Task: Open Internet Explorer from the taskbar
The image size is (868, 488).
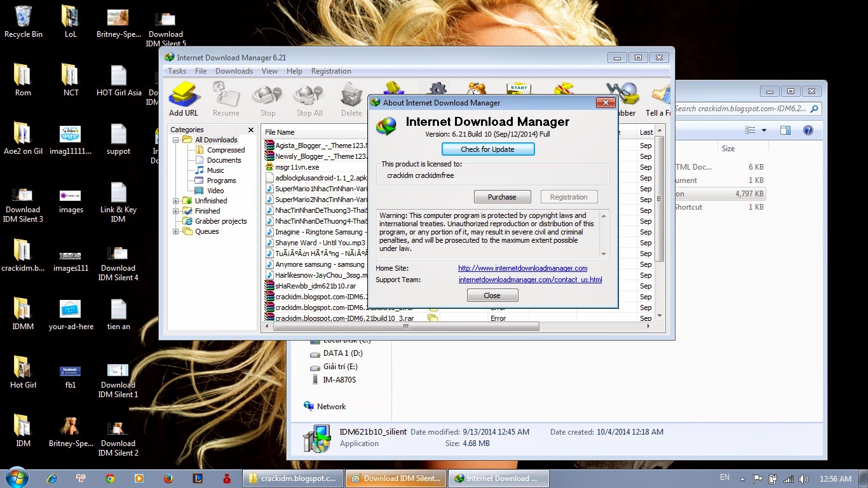Action: 51,478
